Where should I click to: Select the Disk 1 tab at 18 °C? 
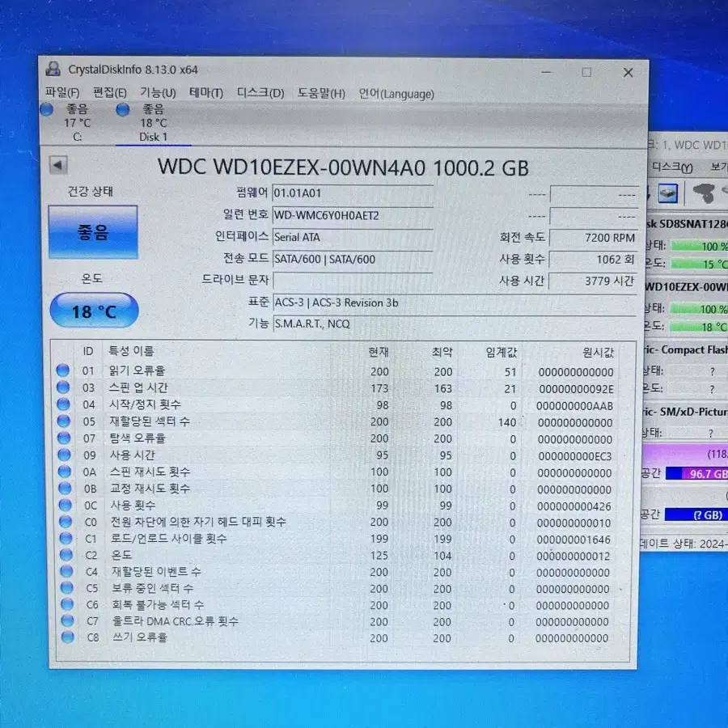pos(153,123)
